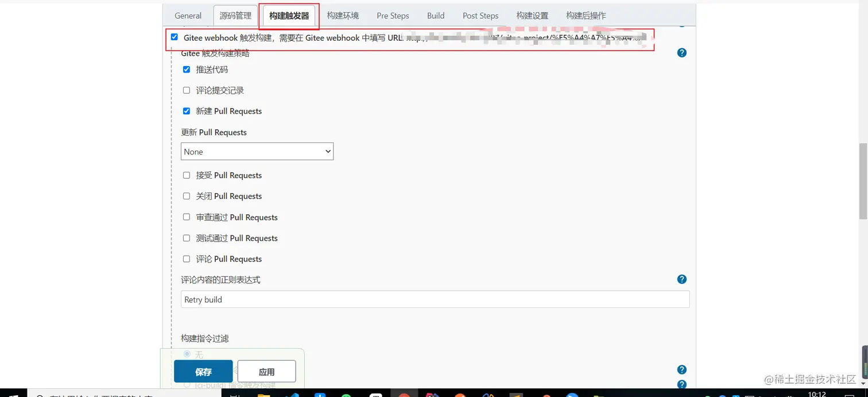Uncheck 新建 Pull Requests checkbox

coord(187,111)
